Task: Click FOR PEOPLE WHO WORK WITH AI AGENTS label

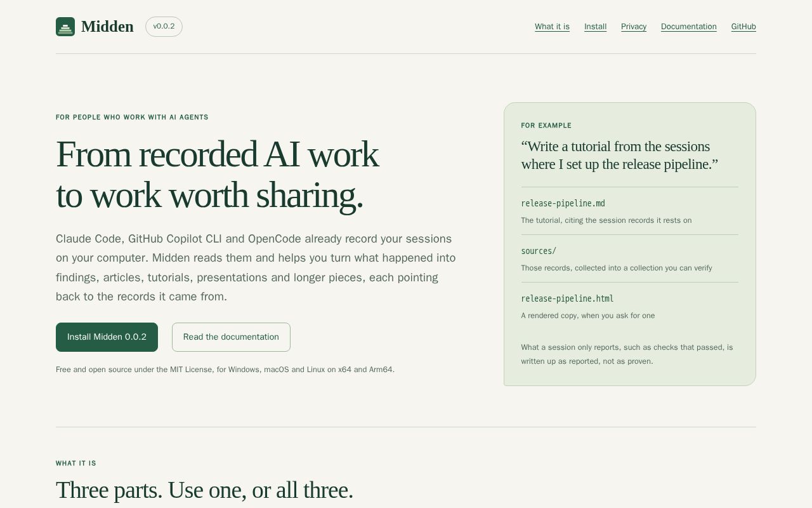Action: click(x=132, y=117)
